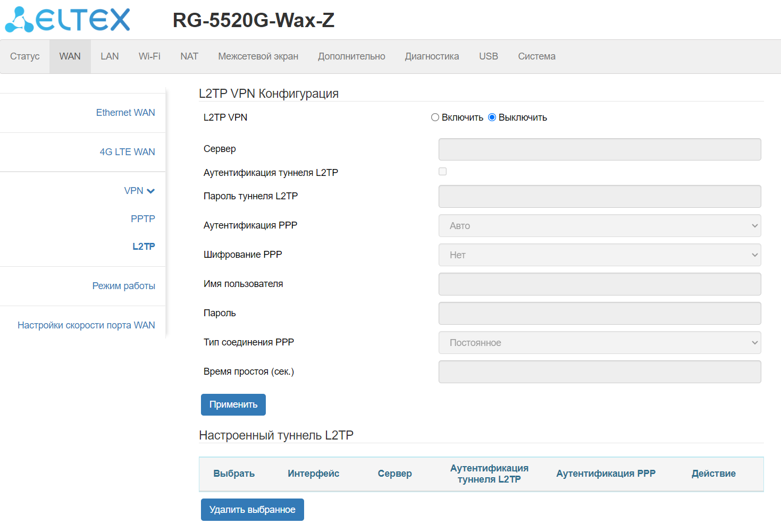Toggle Аутентификация туннеля L2TP checkbox
This screenshot has width=781, height=532.
pos(442,172)
